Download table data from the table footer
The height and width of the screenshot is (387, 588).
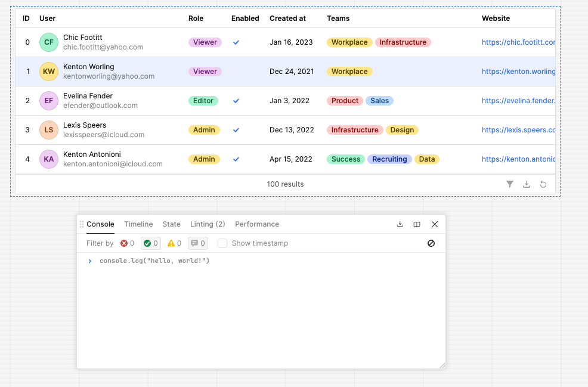tap(527, 184)
